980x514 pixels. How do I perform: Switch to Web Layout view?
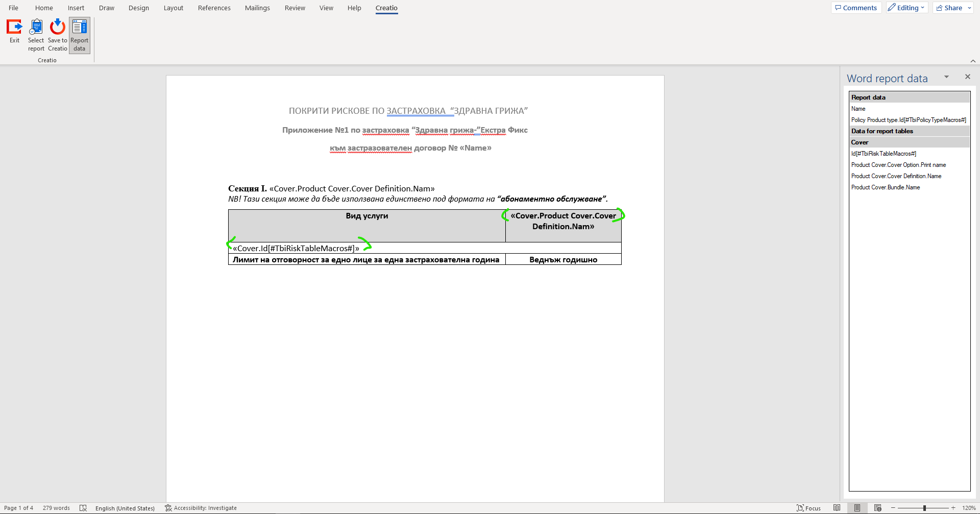click(877, 508)
